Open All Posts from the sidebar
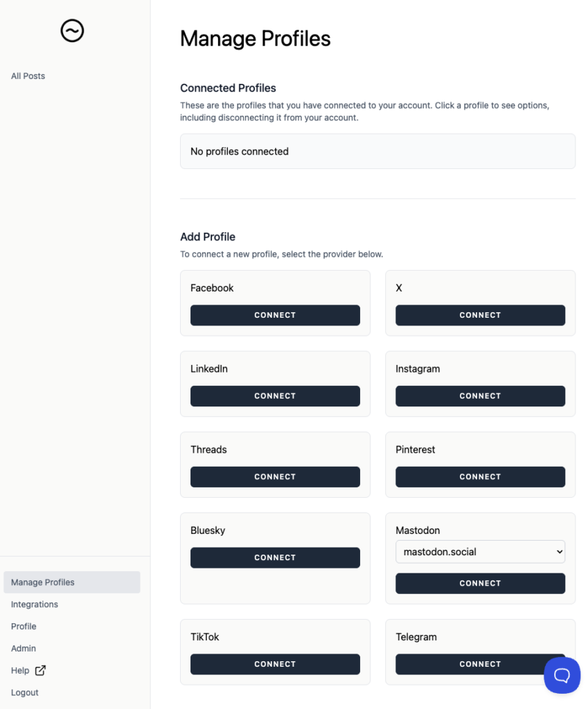The height and width of the screenshot is (709, 588). [28, 75]
